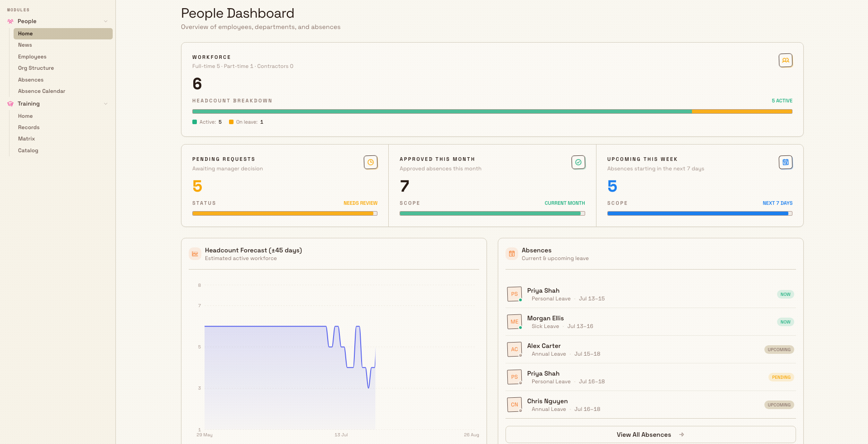Click the pending requests count 5
This screenshot has width=868, height=444.
(197, 186)
